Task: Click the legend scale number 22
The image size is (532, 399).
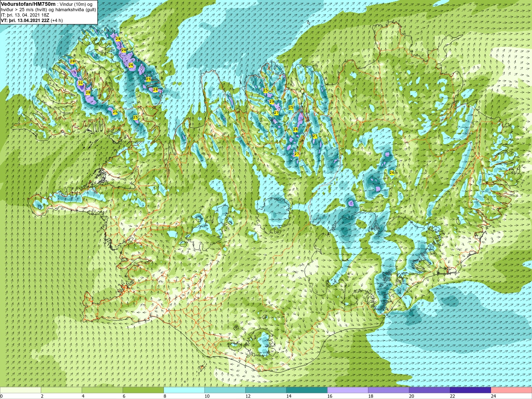Action: [x=452, y=396]
